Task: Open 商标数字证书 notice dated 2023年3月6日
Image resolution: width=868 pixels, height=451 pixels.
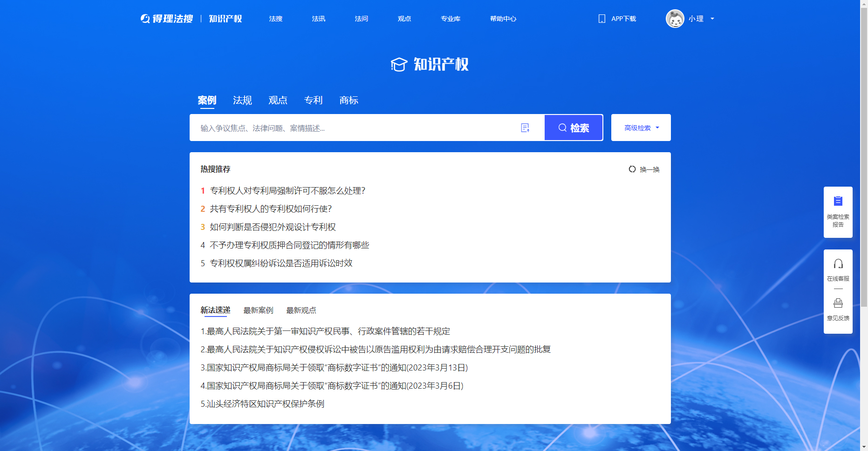Action: pyautogui.click(x=332, y=385)
